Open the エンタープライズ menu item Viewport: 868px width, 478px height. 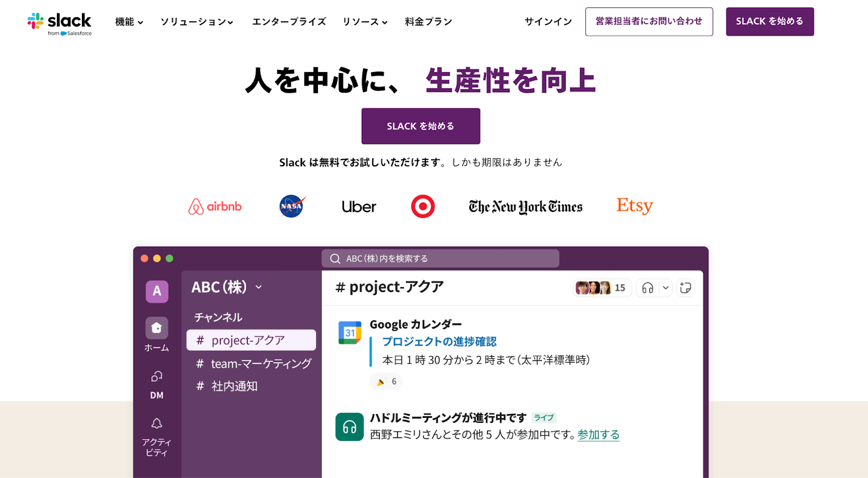(x=289, y=22)
